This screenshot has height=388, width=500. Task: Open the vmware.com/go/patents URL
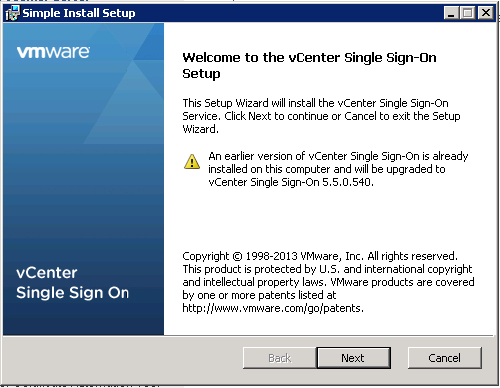point(273,308)
